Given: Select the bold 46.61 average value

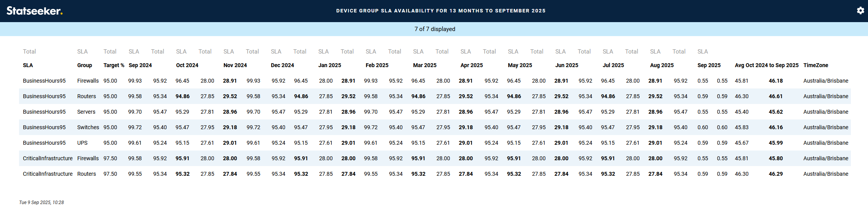Looking at the screenshot, I should [x=776, y=96].
